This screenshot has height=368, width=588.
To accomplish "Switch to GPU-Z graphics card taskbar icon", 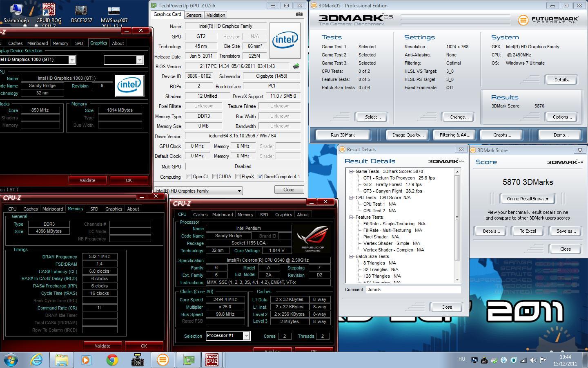I will coord(188,360).
